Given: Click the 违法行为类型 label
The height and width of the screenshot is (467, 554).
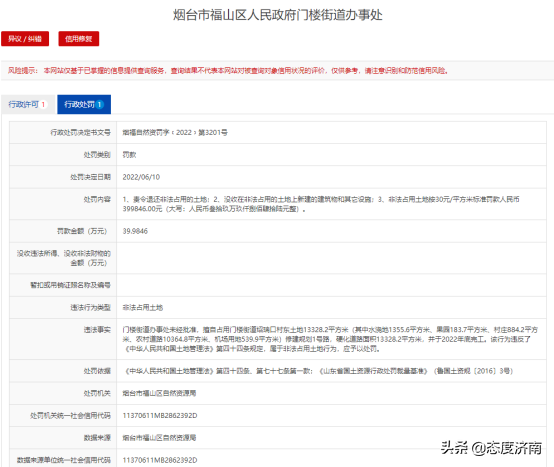Looking at the screenshot, I should coord(90,308).
